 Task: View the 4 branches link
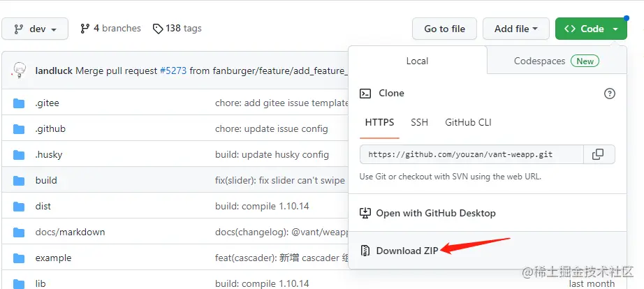click(x=110, y=29)
